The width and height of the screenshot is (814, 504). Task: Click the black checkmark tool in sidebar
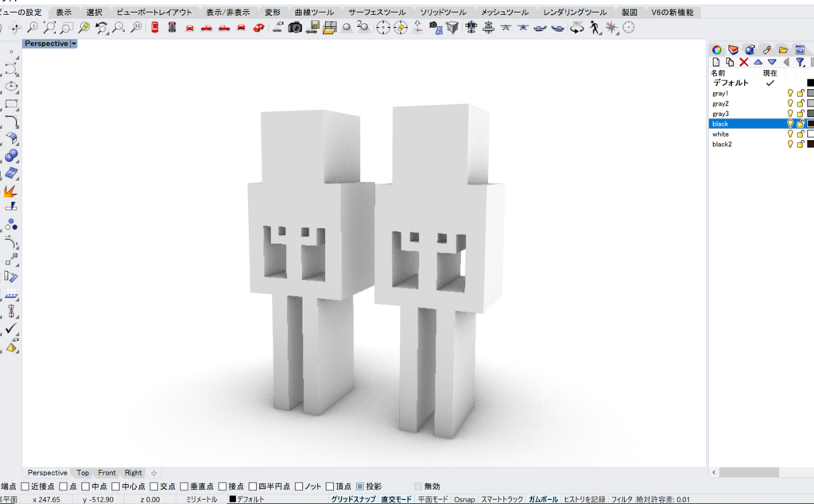point(11,328)
